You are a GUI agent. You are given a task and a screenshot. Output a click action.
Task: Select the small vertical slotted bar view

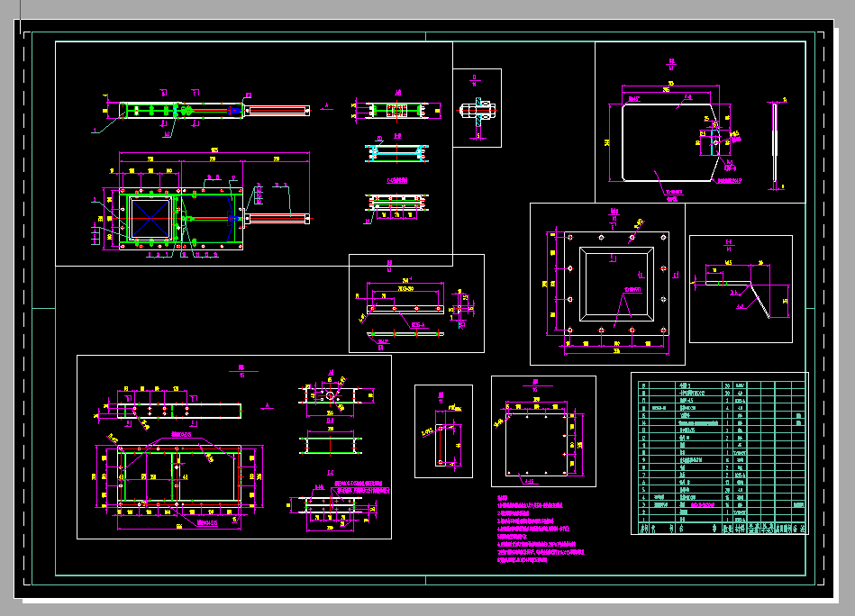coord(441,446)
